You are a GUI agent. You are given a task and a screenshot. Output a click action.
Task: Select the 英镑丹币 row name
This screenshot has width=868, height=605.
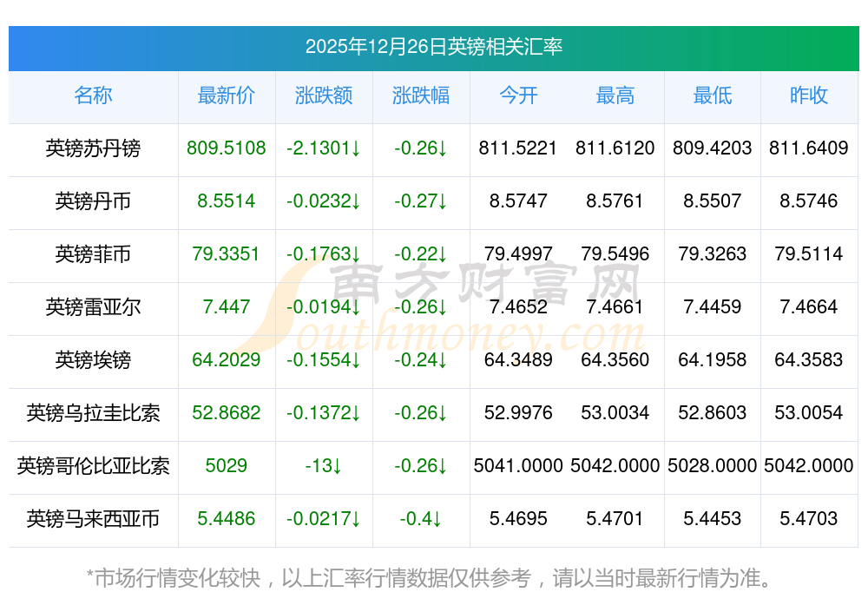coord(93,201)
